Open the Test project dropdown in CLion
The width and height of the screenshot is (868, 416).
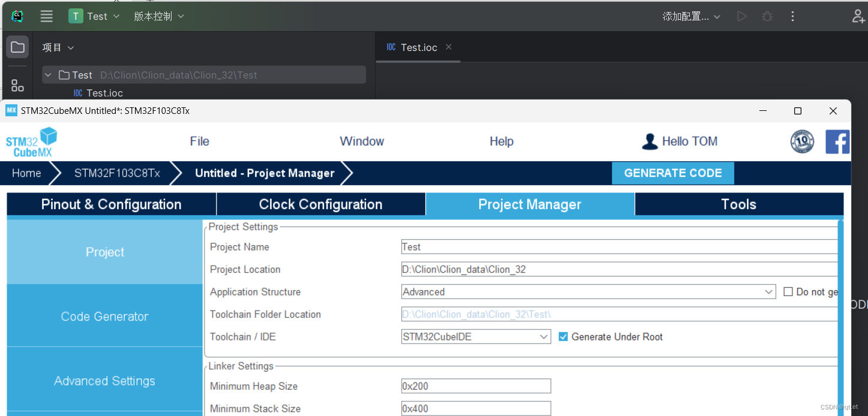coord(94,16)
